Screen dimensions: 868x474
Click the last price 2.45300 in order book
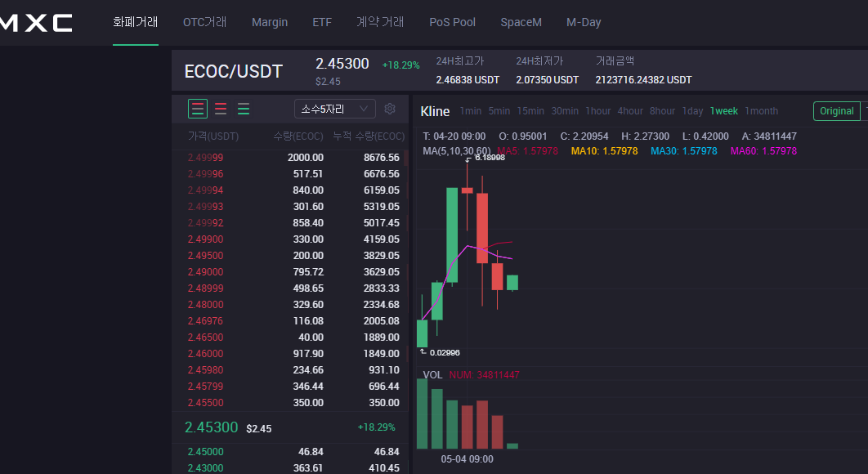pos(211,427)
